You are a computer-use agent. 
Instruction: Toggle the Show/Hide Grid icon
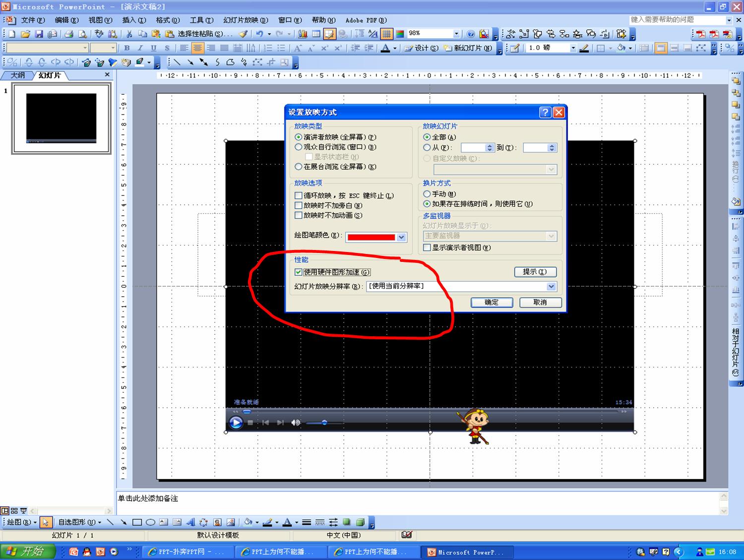(x=386, y=34)
